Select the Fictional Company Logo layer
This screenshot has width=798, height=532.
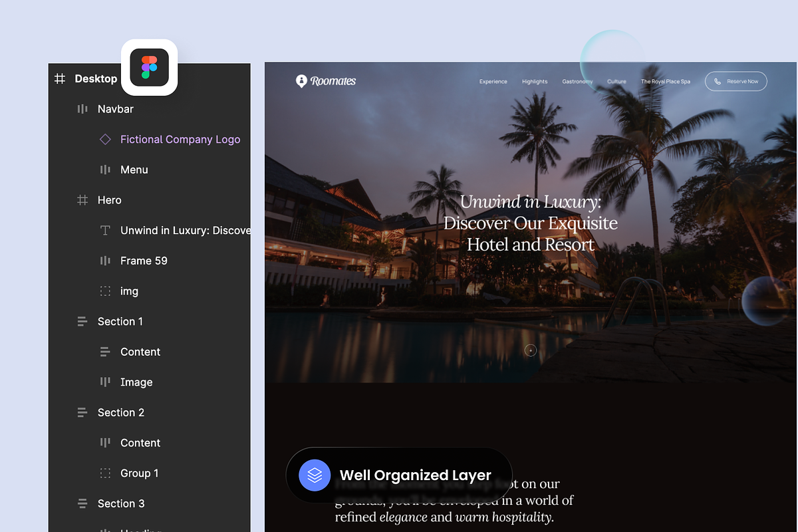tap(180, 140)
